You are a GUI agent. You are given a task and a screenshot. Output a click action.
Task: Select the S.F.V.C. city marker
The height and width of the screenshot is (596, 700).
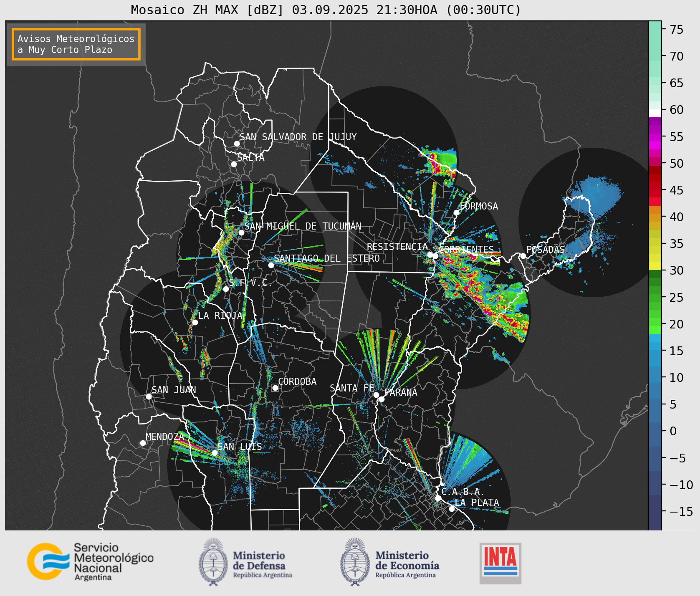(226, 289)
